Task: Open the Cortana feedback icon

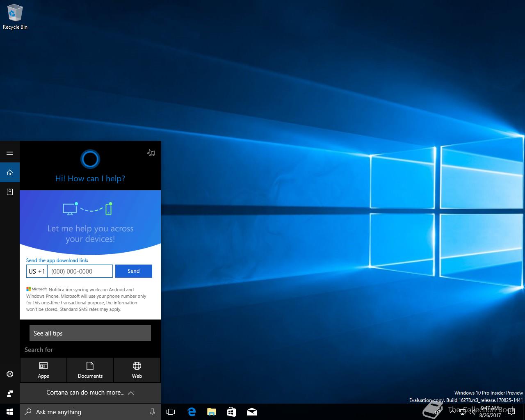Action: pos(10,394)
